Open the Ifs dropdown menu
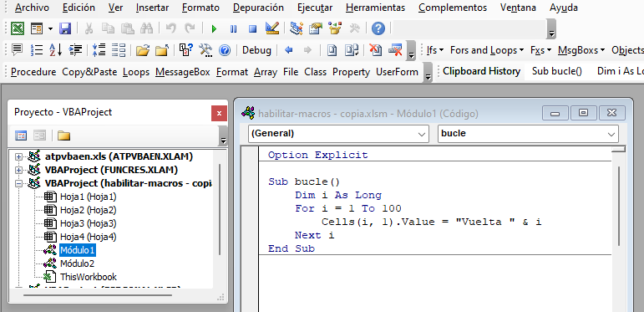Viewport: 644px width, 312px height. (435, 50)
